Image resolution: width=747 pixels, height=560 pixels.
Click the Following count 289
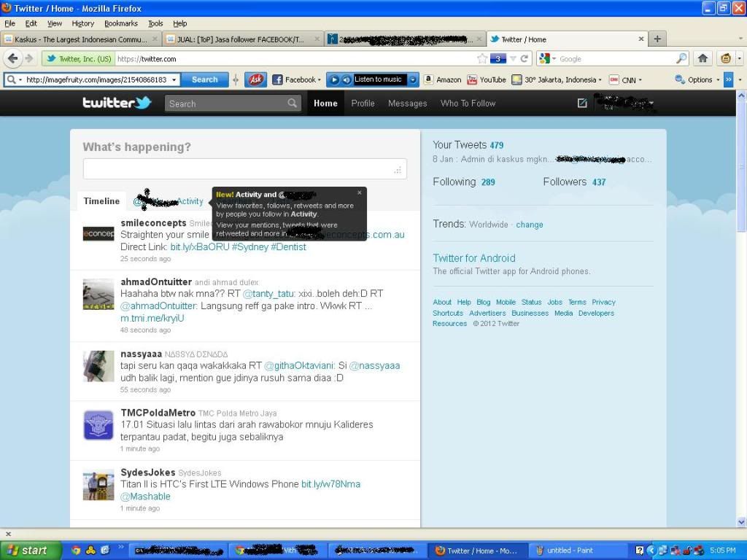click(x=488, y=182)
